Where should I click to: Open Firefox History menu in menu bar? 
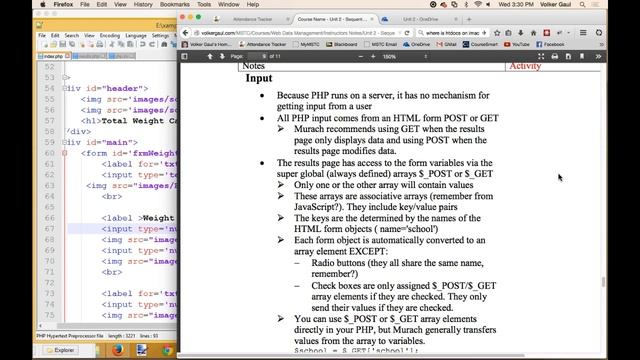coord(143,4)
